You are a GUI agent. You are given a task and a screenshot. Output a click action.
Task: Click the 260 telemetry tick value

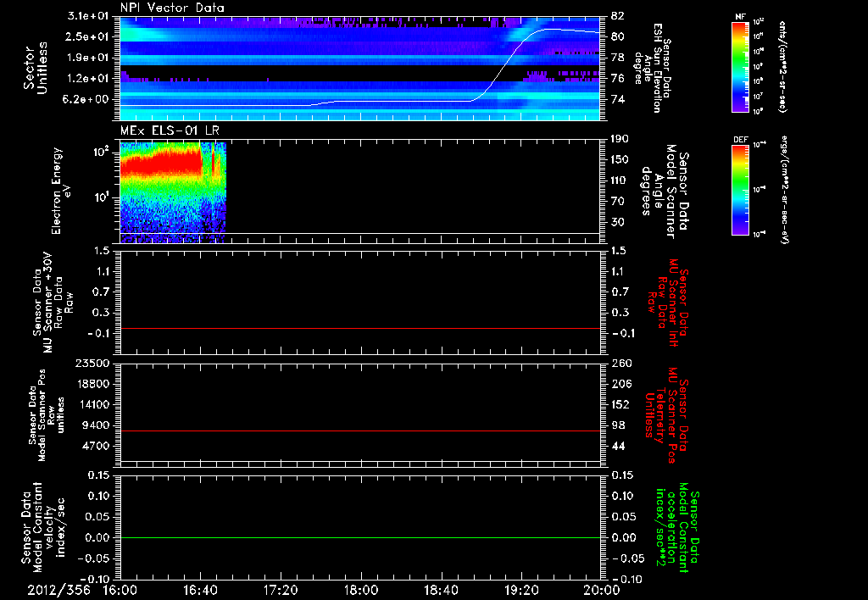tap(620, 364)
